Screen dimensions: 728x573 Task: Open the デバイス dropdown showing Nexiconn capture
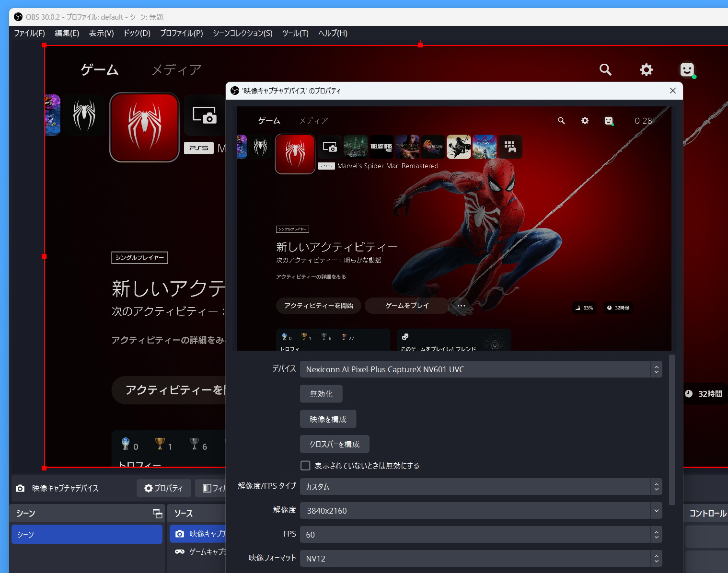[481, 369]
